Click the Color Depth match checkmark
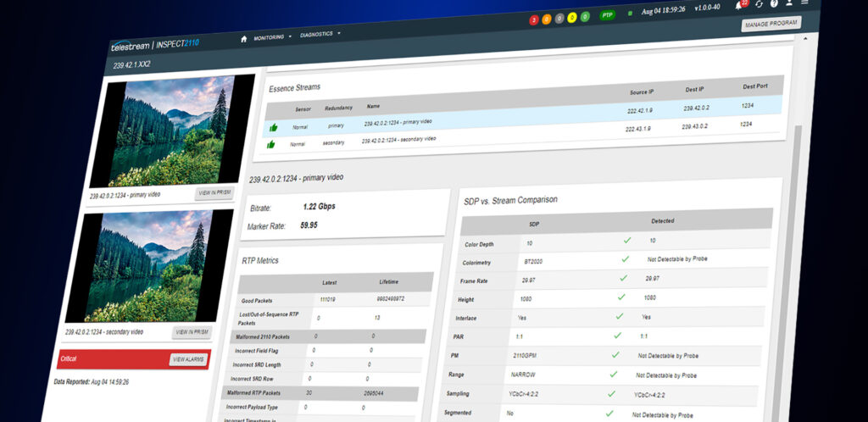Screen dimensions: 868x422 coord(627,241)
